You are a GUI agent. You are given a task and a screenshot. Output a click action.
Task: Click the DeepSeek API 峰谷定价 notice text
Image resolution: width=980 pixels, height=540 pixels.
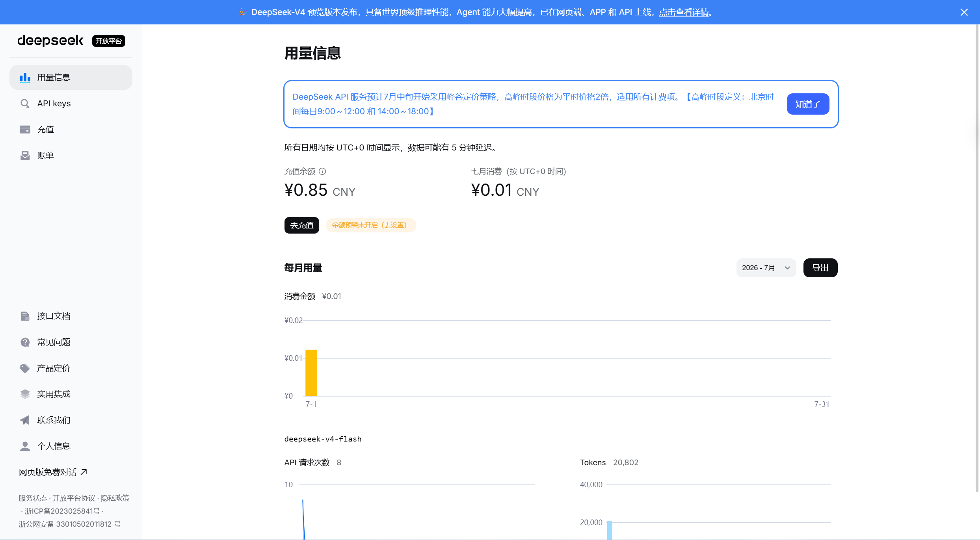pos(533,104)
